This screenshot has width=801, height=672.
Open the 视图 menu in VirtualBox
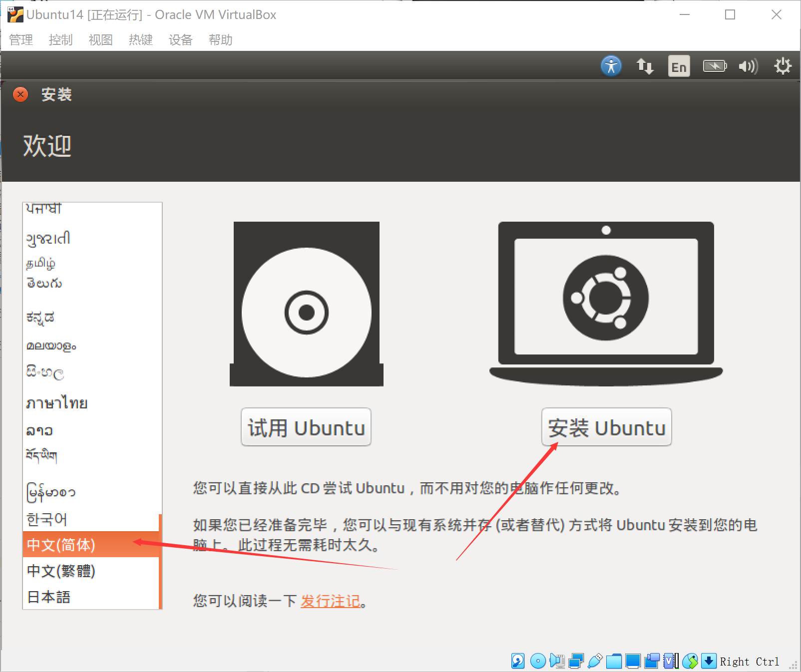click(101, 40)
